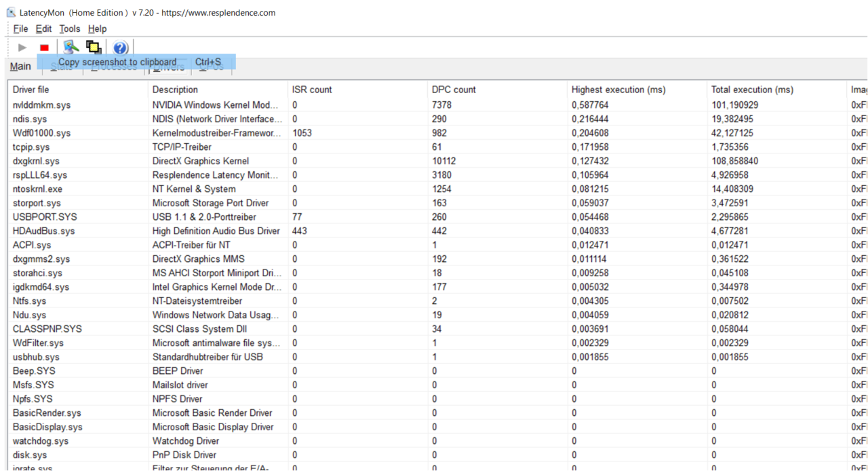The image size is (868, 471).
Task: Open the options toolbar icon
Action: (71, 47)
